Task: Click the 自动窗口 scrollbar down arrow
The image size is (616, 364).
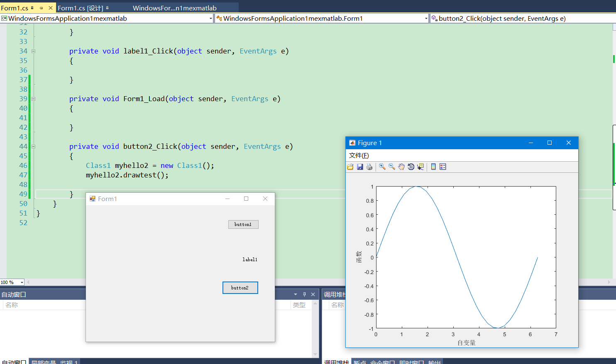Action: click(x=315, y=354)
